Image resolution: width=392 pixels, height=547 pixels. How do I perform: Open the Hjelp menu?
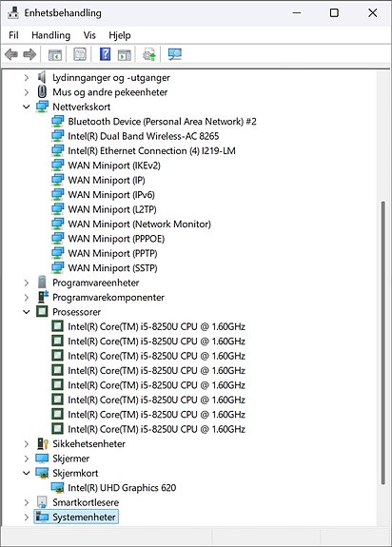pyautogui.click(x=120, y=35)
